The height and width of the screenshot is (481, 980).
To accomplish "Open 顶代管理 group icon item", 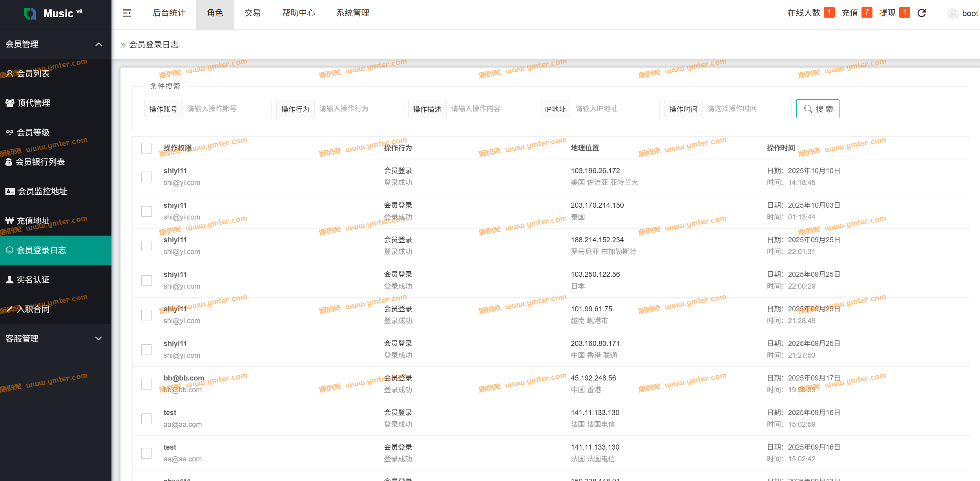I will click(10, 103).
